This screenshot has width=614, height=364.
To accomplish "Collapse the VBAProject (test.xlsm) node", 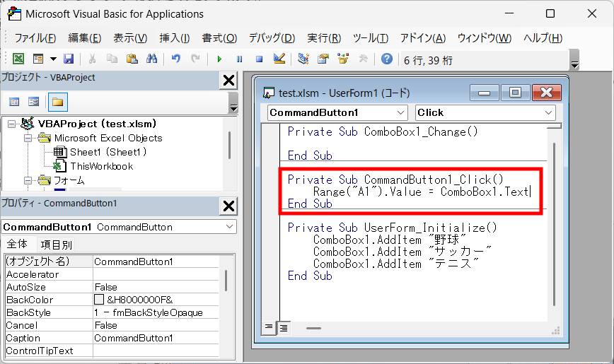I will [12, 124].
